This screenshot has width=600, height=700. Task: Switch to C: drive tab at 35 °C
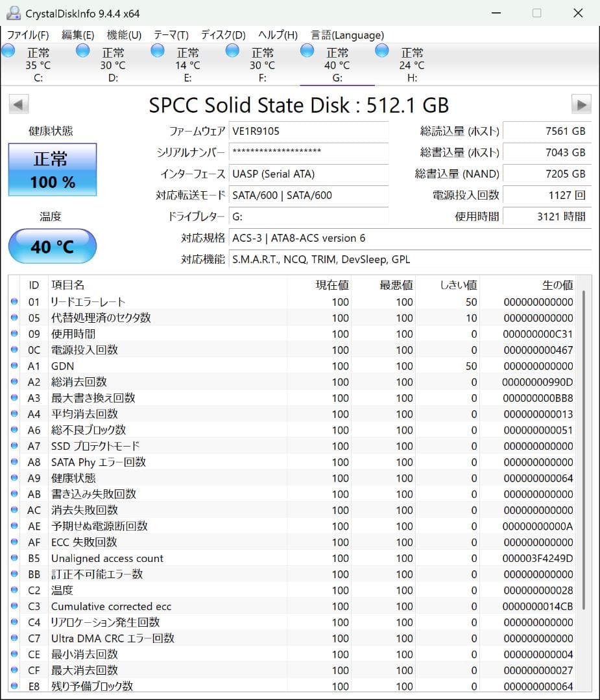(38, 65)
